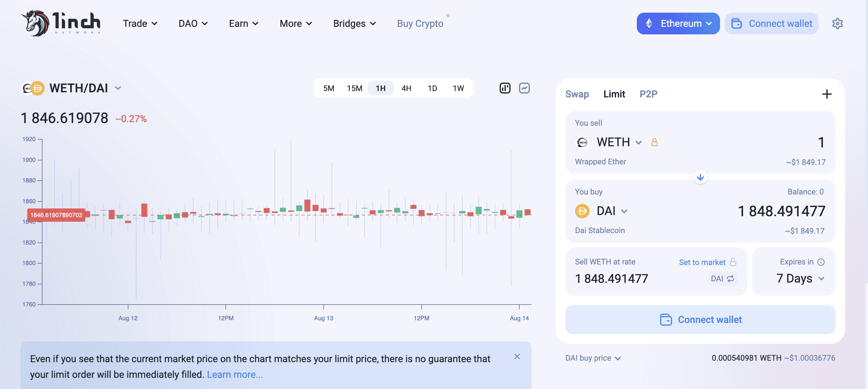
Task: Toggle the Set to market lock
Action: click(x=733, y=262)
